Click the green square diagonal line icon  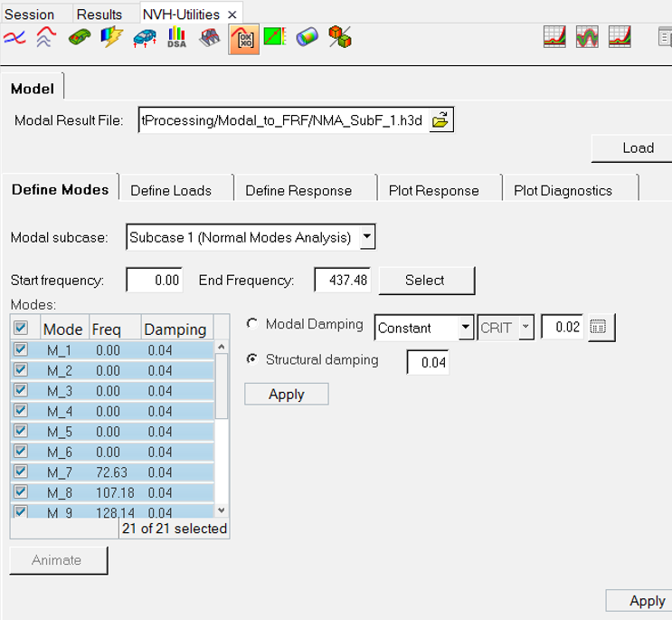click(275, 36)
